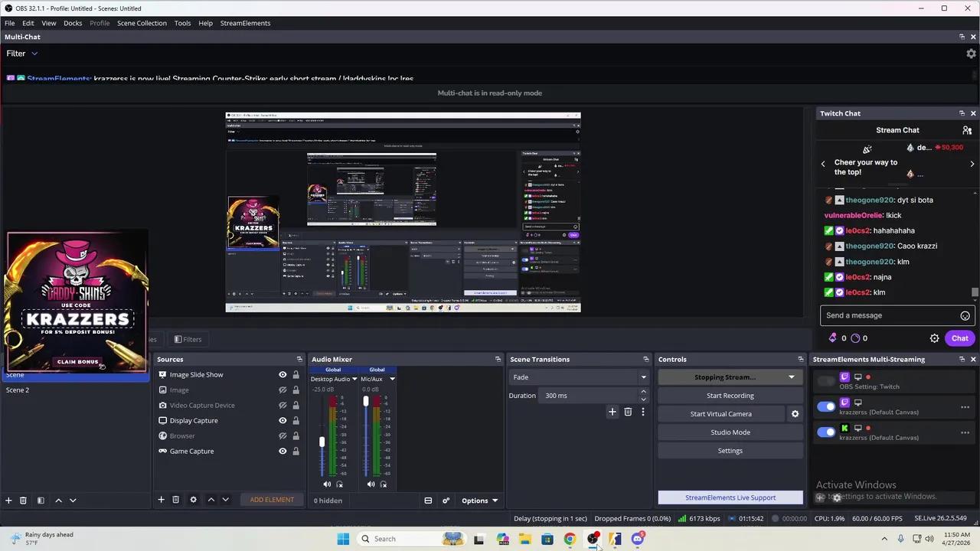Screen dimensions: 980x551
Task: Open the Docks menu
Action: coord(73,23)
